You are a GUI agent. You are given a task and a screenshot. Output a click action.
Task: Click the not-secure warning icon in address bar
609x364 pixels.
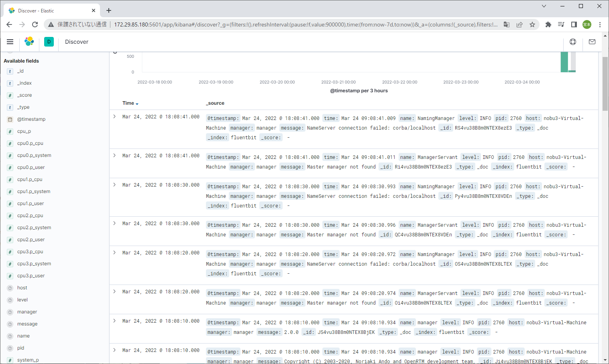51,24
